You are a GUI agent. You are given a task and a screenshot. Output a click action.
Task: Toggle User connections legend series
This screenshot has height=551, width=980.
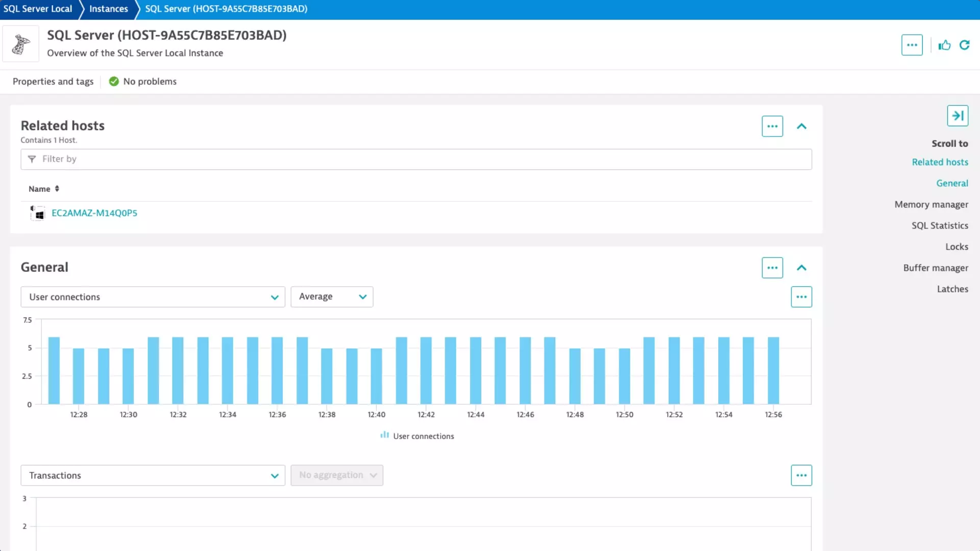coord(417,436)
